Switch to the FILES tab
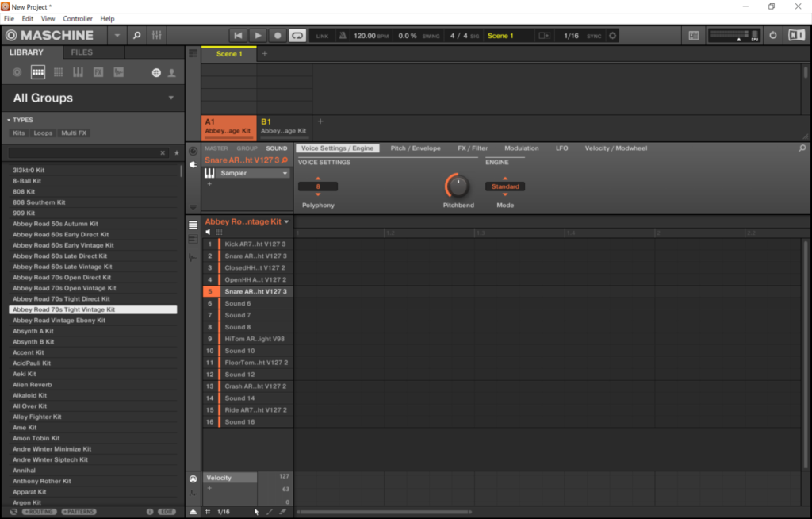The width and height of the screenshot is (812, 519). 82,52
